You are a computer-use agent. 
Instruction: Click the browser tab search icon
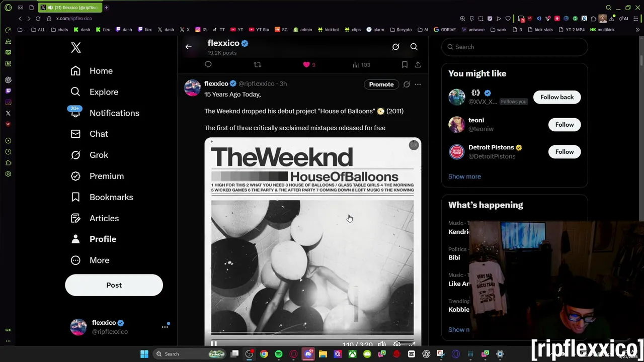[x=608, y=8]
